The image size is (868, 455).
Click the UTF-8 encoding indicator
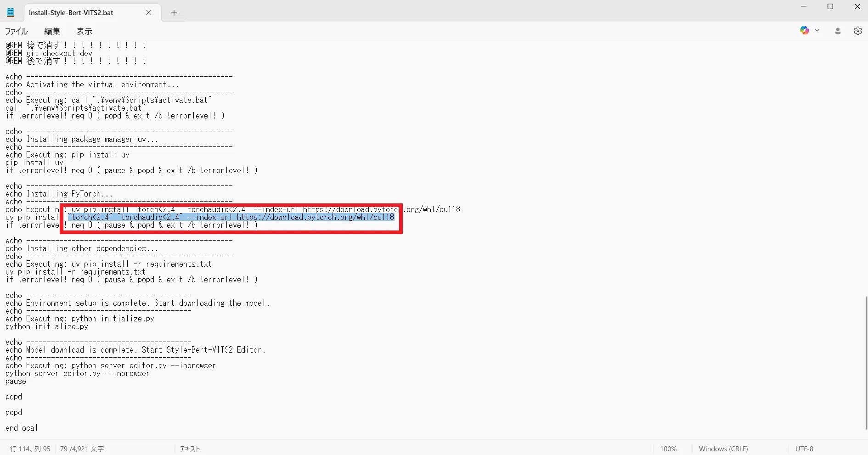[x=804, y=449]
